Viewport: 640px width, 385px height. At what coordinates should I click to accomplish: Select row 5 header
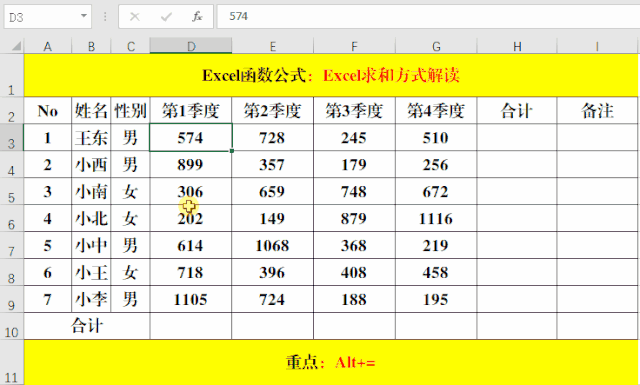(12, 191)
